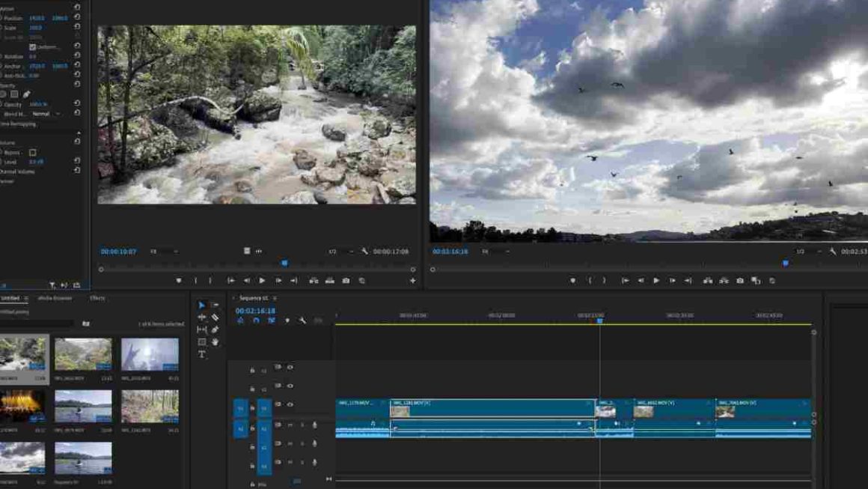Click the timeline playhead marker

click(599, 321)
